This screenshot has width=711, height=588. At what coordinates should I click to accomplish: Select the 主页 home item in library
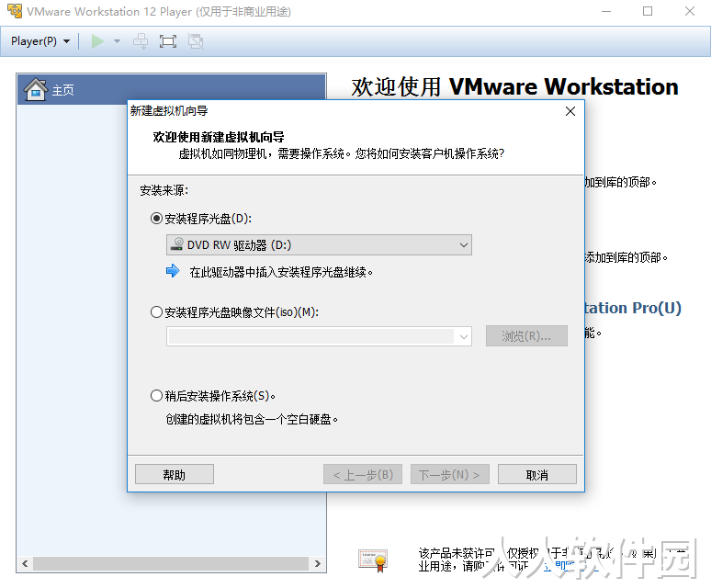[x=172, y=89]
